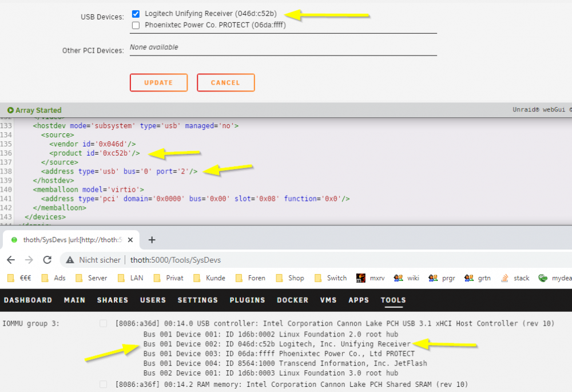Switch to the VMS menu

[x=328, y=300]
